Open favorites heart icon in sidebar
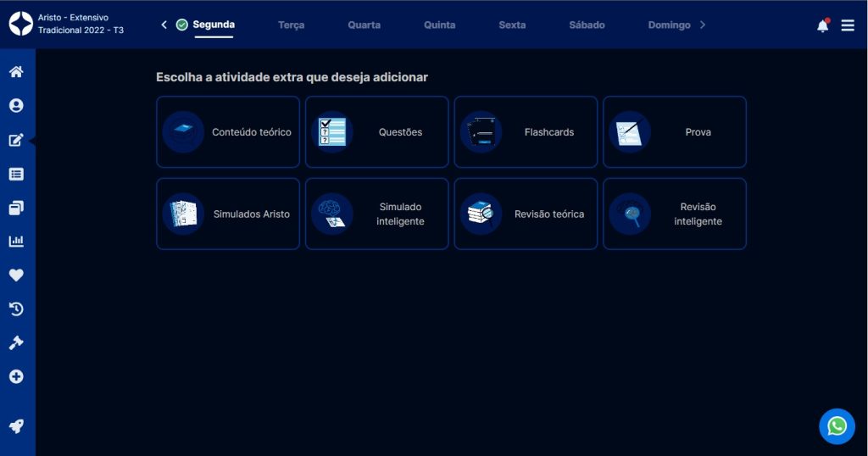868x456 pixels. point(16,275)
